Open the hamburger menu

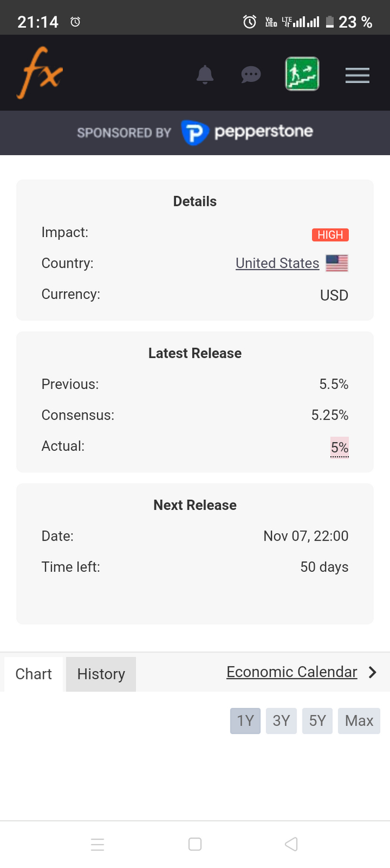[357, 75]
